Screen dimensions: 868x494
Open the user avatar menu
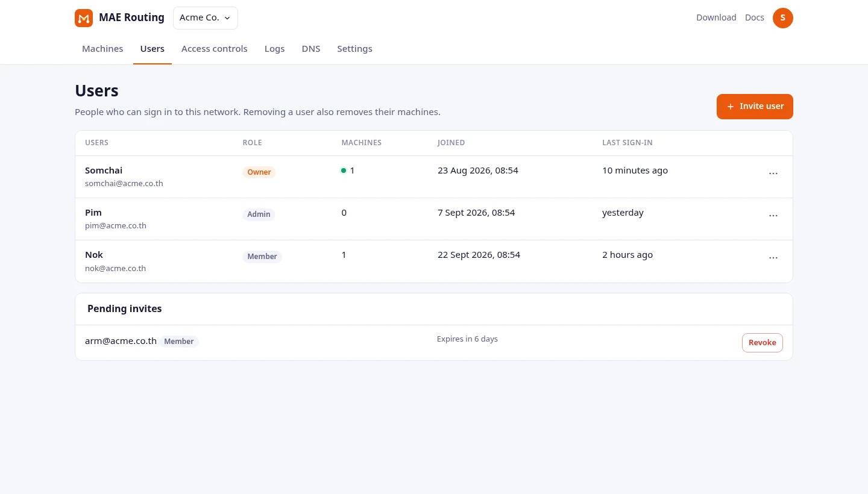pyautogui.click(x=783, y=18)
